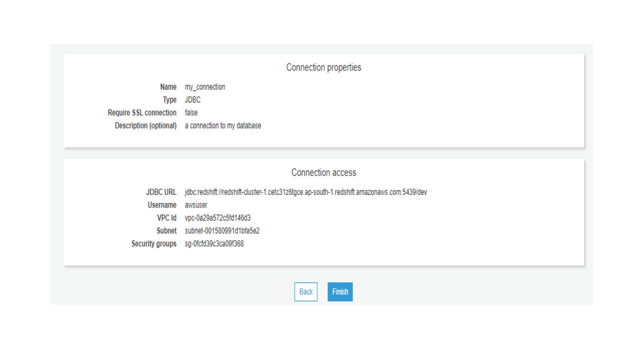Go back with the Back button
The width and height of the screenshot is (644, 348).
tap(306, 292)
